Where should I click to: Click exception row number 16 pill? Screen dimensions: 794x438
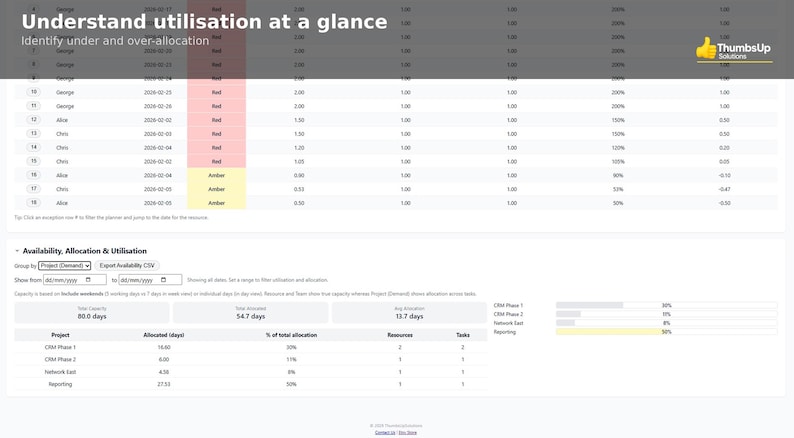click(x=33, y=175)
